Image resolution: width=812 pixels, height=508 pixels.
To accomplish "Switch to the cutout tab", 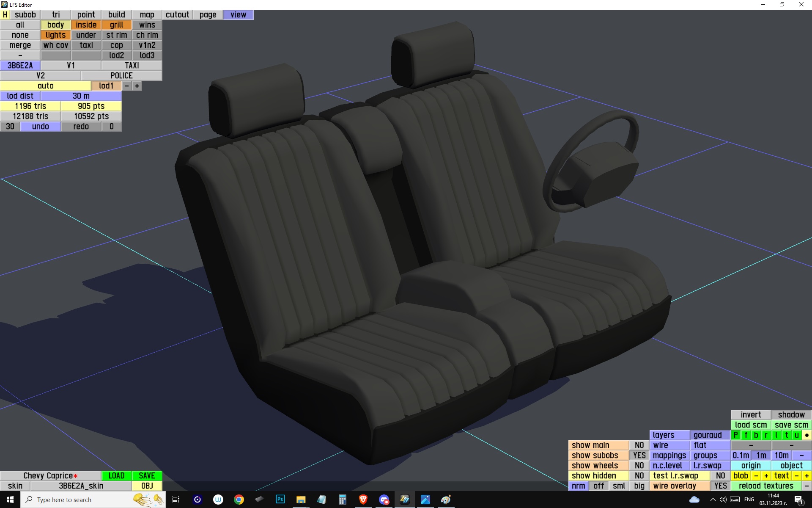I will click(x=177, y=15).
